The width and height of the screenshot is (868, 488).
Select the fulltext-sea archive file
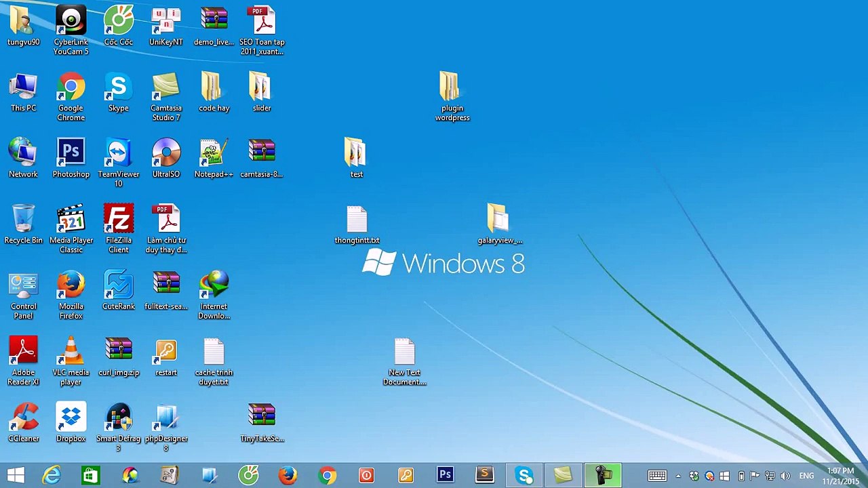pyautogui.click(x=166, y=291)
